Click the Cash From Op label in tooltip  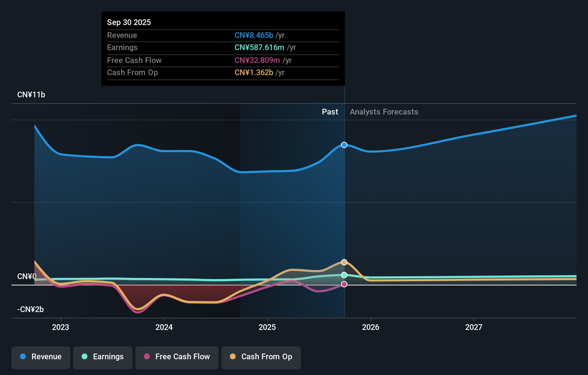pos(132,73)
